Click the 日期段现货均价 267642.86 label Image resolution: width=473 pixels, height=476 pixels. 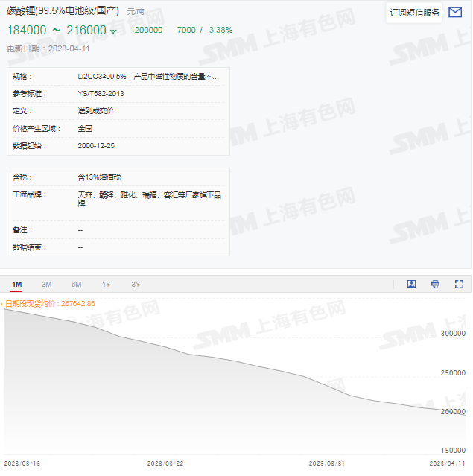[50, 304]
